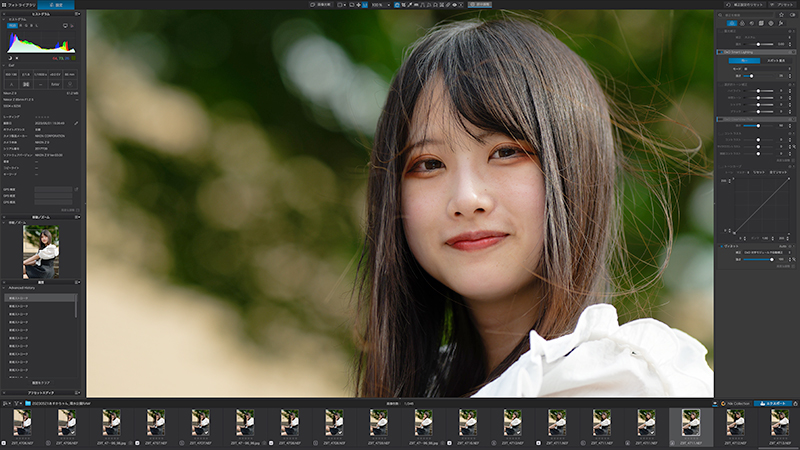Adjust the Vignetting intensity slider
The image size is (800, 450).
(759, 260)
